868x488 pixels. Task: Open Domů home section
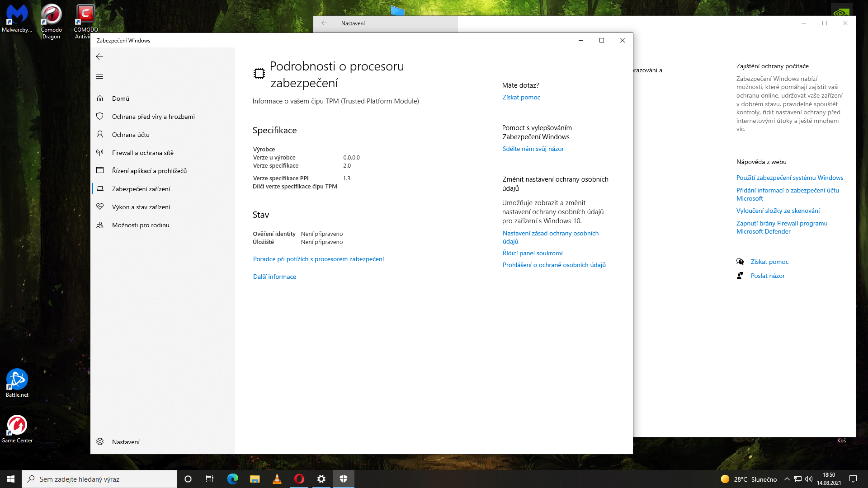coord(120,99)
